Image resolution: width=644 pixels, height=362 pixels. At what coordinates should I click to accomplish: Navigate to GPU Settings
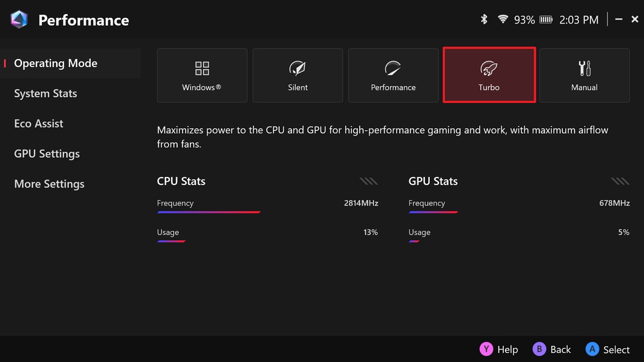click(47, 154)
